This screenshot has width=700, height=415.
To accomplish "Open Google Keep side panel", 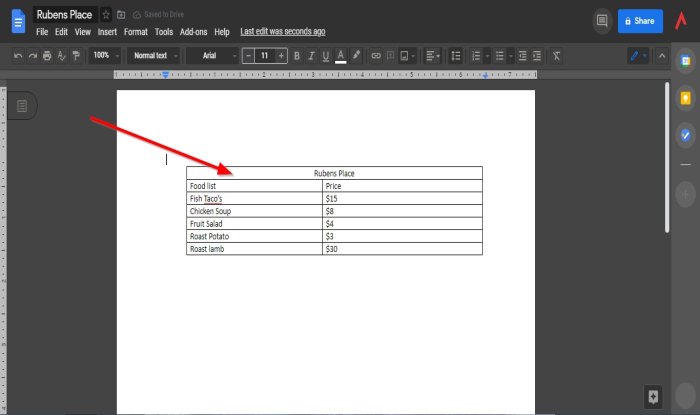I will pyautogui.click(x=686, y=98).
